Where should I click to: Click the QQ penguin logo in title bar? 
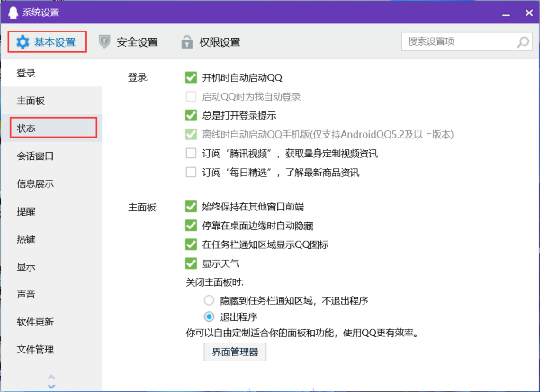pyautogui.click(x=12, y=11)
